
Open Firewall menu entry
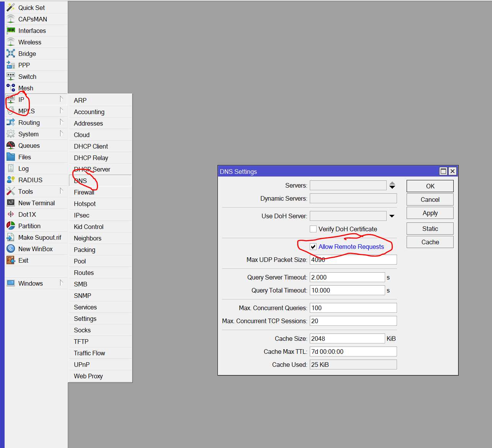[x=100, y=192]
